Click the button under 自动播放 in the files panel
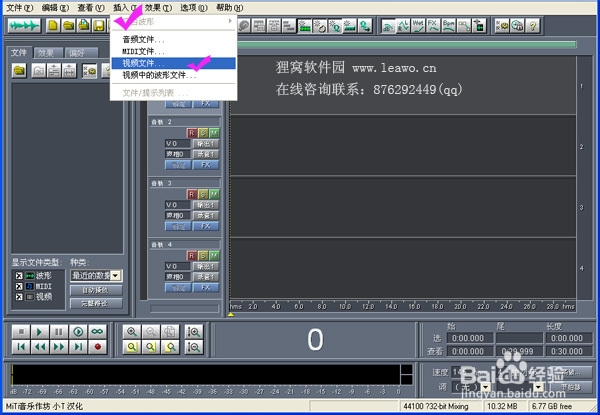 96,304
